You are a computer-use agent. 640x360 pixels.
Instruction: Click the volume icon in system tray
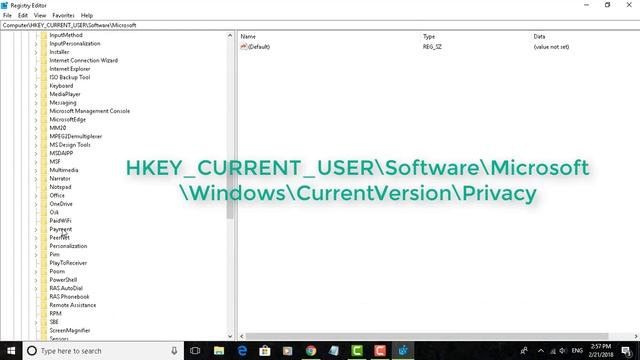coord(563,351)
